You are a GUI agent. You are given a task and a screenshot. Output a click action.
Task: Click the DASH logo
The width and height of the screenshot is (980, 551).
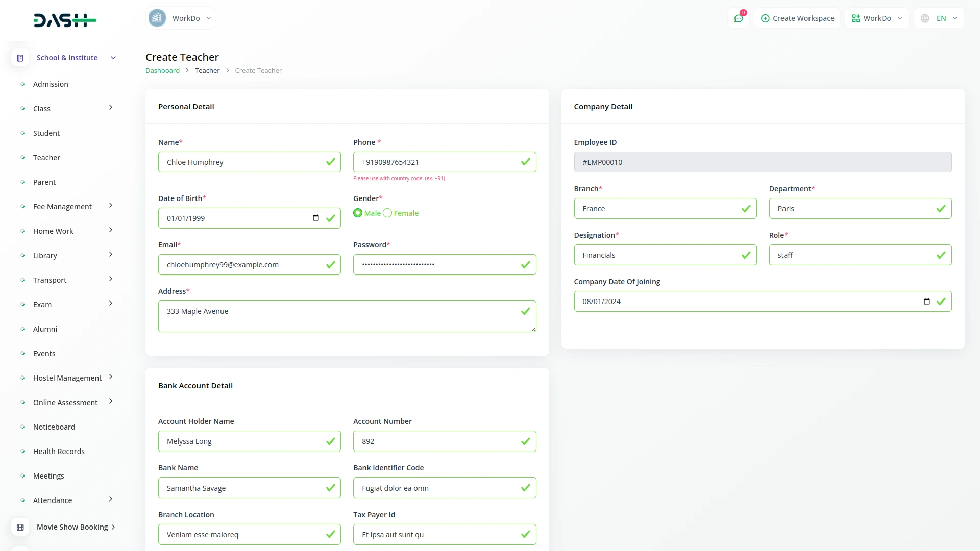click(65, 20)
